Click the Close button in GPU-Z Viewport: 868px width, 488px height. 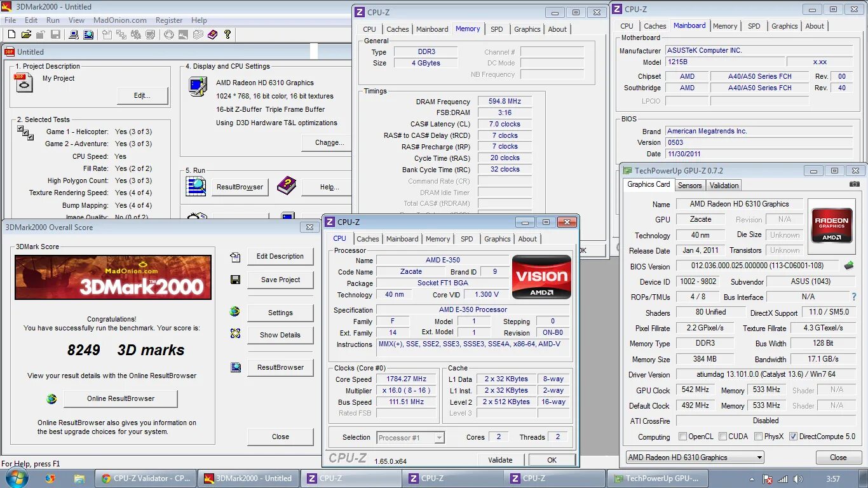pos(838,457)
